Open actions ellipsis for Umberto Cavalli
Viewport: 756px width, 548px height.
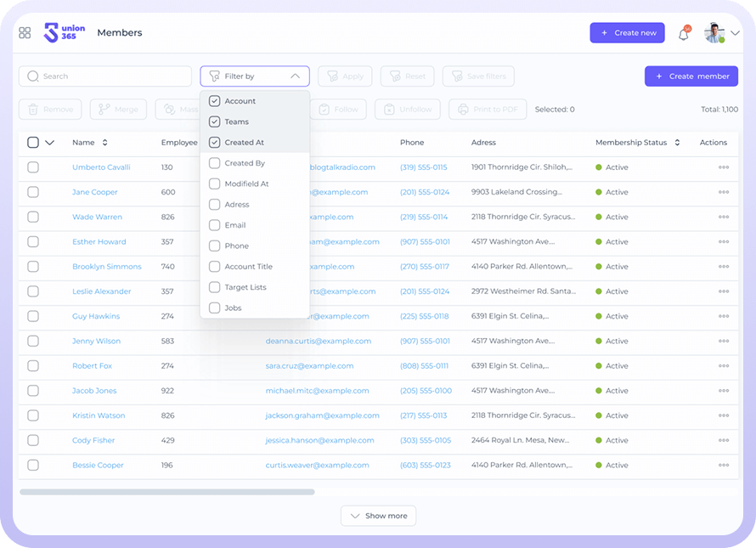click(724, 167)
